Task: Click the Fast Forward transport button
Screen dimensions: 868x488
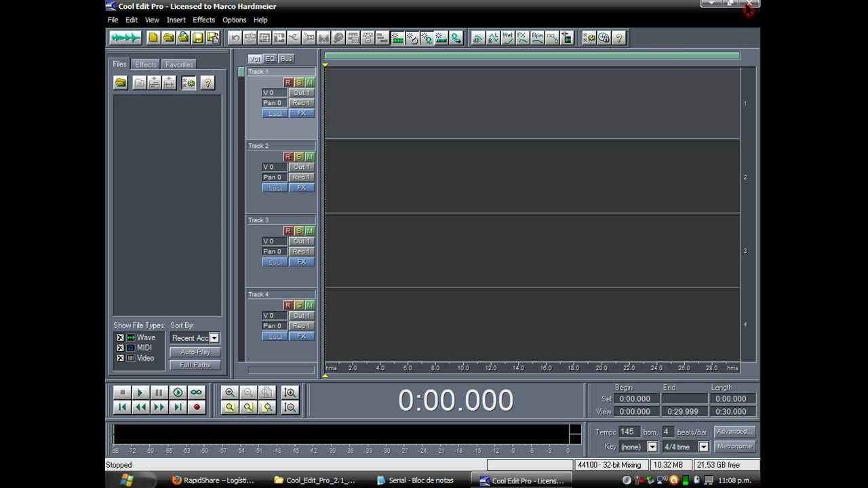Action: coord(159,407)
